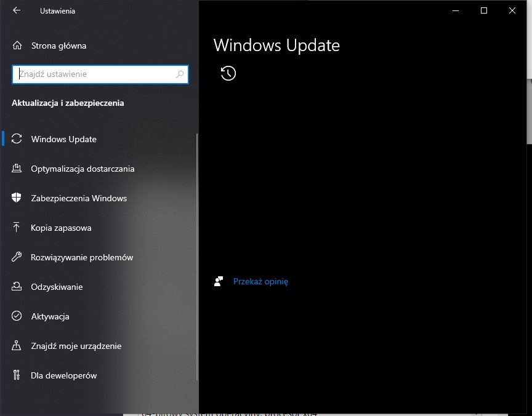
Task: Close the Ustawienia window
Action: [x=512, y=10]
